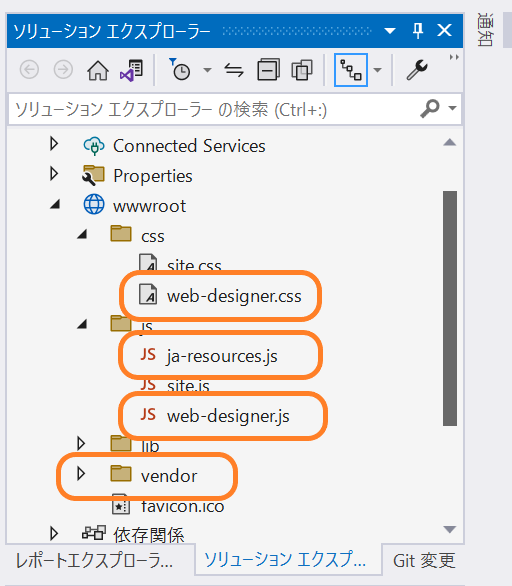512x586 pixels.
Task: Toggle the file nesting view button
Action: [x=351, y=70]
